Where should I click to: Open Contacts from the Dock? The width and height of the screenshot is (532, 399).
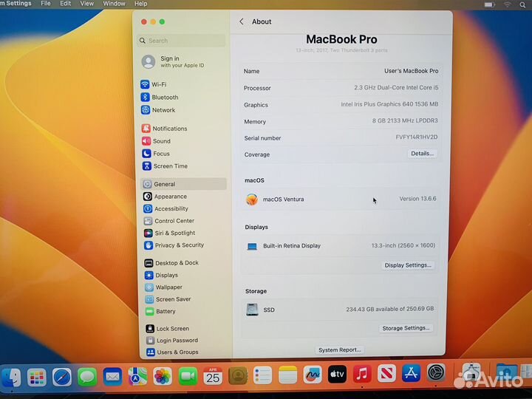coord(238,375)
